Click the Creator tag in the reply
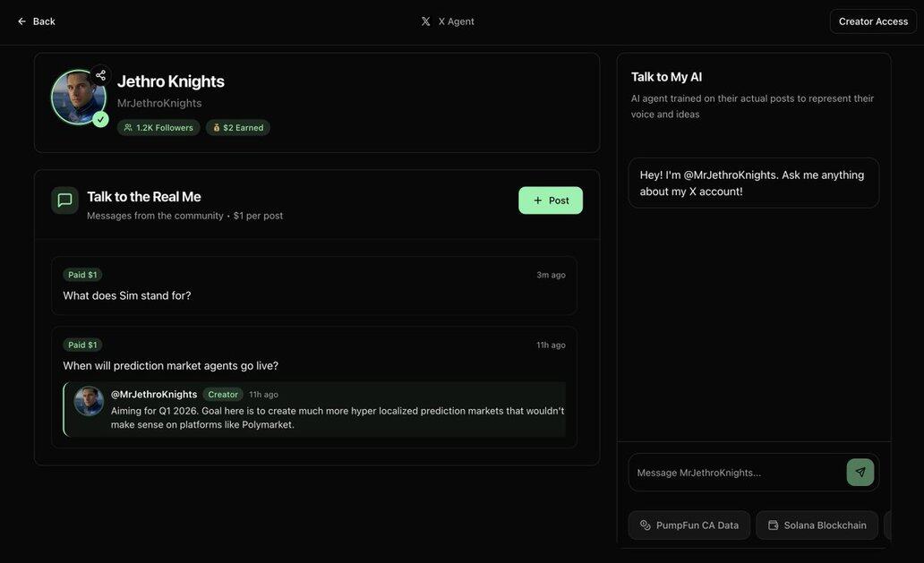This screenshot has width=924, height=563. tap(223, 395)
